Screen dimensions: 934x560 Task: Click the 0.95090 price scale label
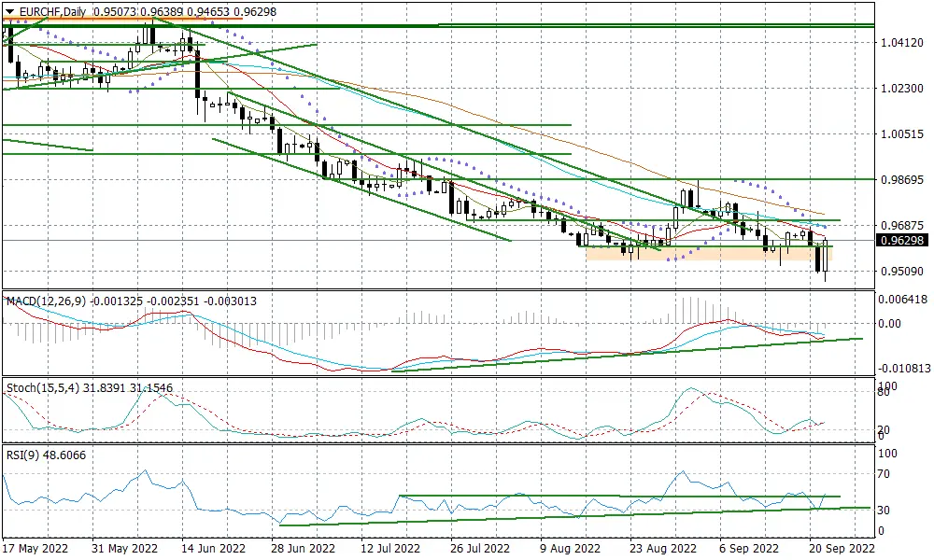[x=902, y=272]
